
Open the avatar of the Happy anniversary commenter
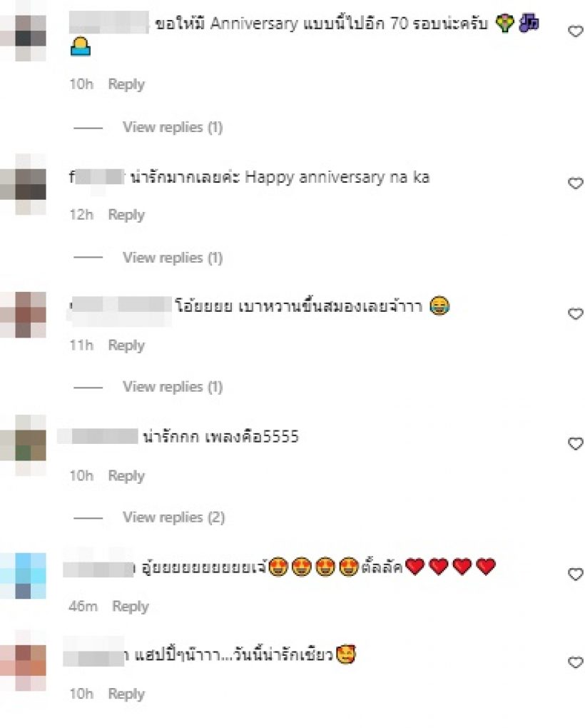click(24, 184)
